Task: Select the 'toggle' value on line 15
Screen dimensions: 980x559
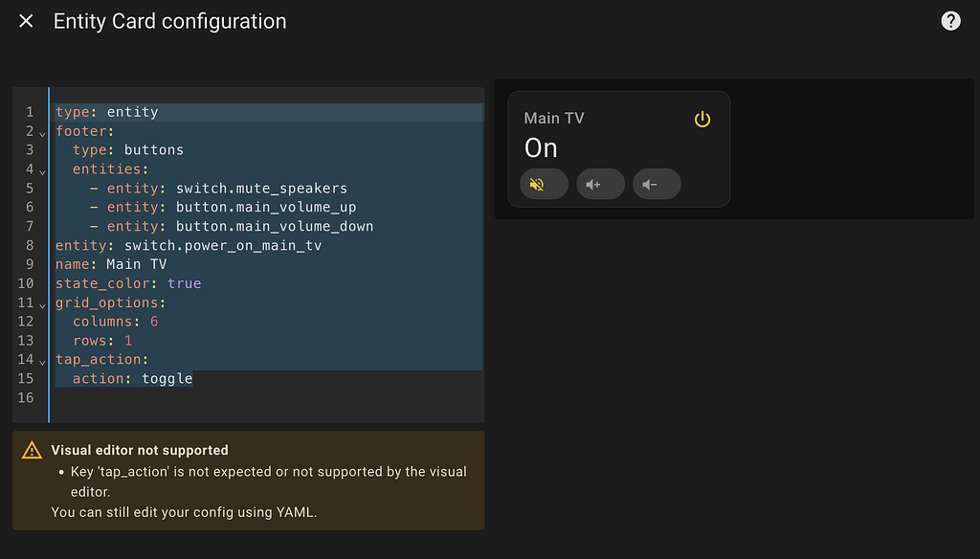Action: [167, 378]
